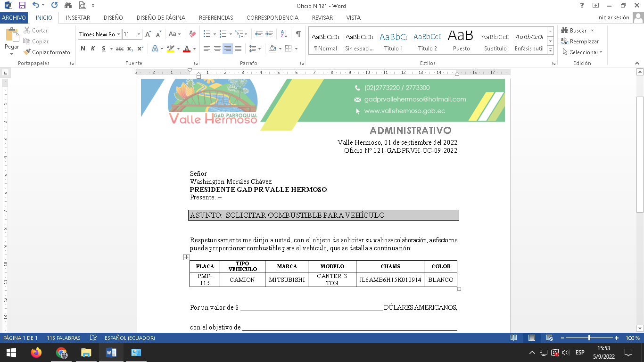
Task: Click the Copiar formato paintbrush icon
Action: (27, 52)
